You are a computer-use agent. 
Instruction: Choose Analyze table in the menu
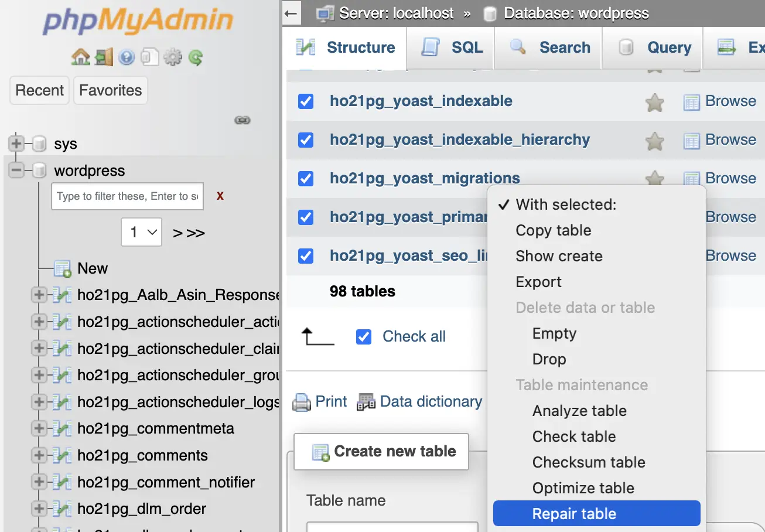pos(597,411)
